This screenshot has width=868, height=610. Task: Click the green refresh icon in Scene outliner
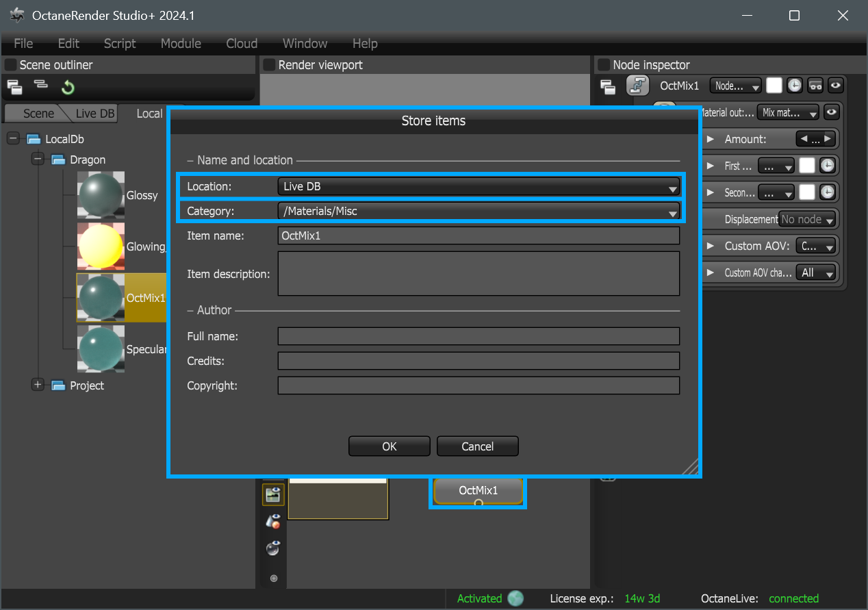[68, 87]
